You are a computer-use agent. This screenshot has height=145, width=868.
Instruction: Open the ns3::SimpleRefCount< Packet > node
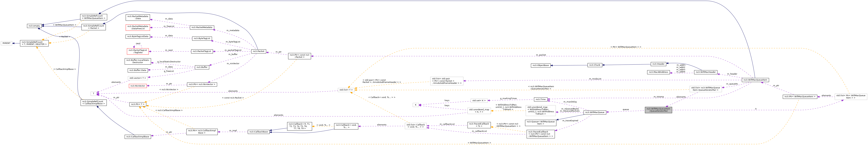click(x=94, y=27)
